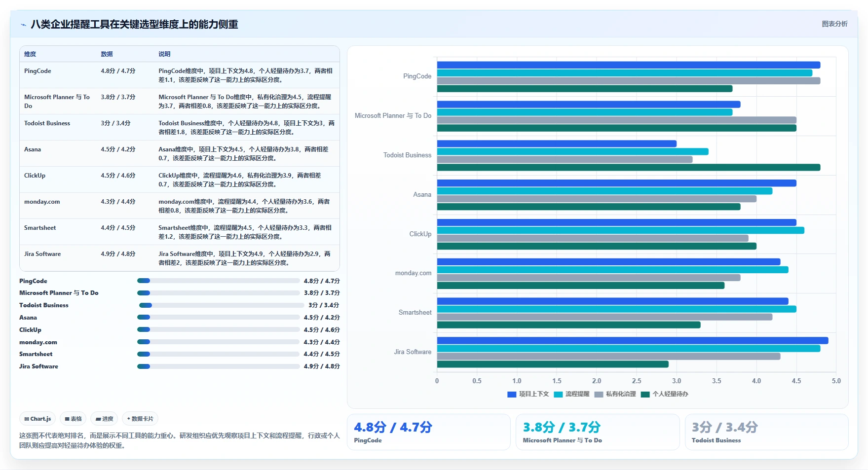Click the monday.com label in progress list
Screen dimensions: 868x470
pyautogui.click(x=38, y=342)
